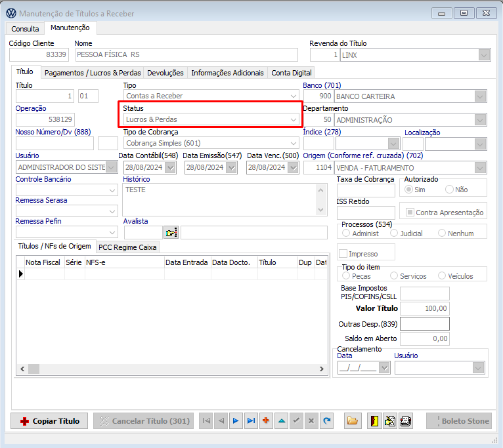Select the Judicial process radio button
This screenshot has height=448, width=503.
coord(394,234)
